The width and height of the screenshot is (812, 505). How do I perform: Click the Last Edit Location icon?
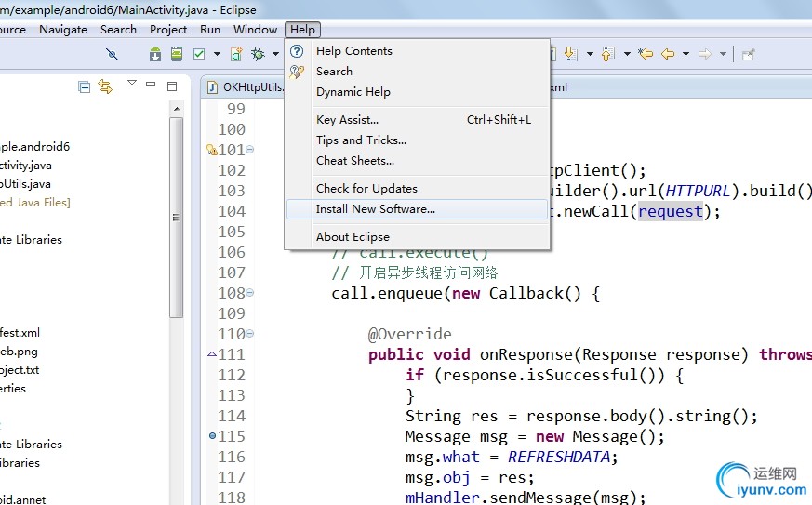pos(646,54)
